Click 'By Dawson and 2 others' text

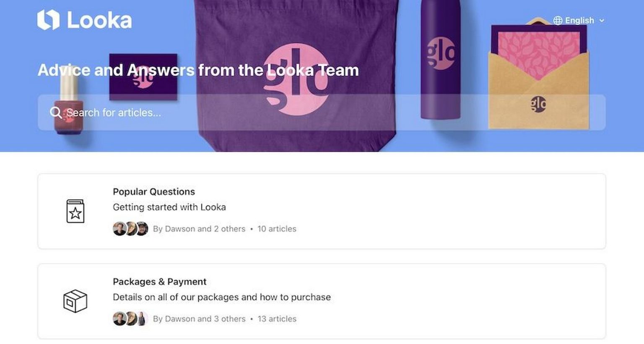click(200, 229)
